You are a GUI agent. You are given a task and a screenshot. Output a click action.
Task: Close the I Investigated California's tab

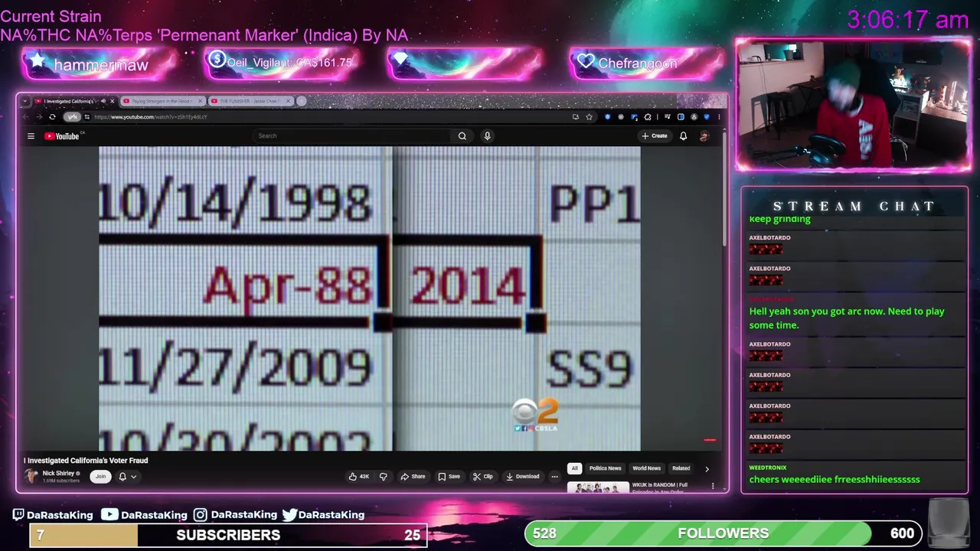[113, 101]
